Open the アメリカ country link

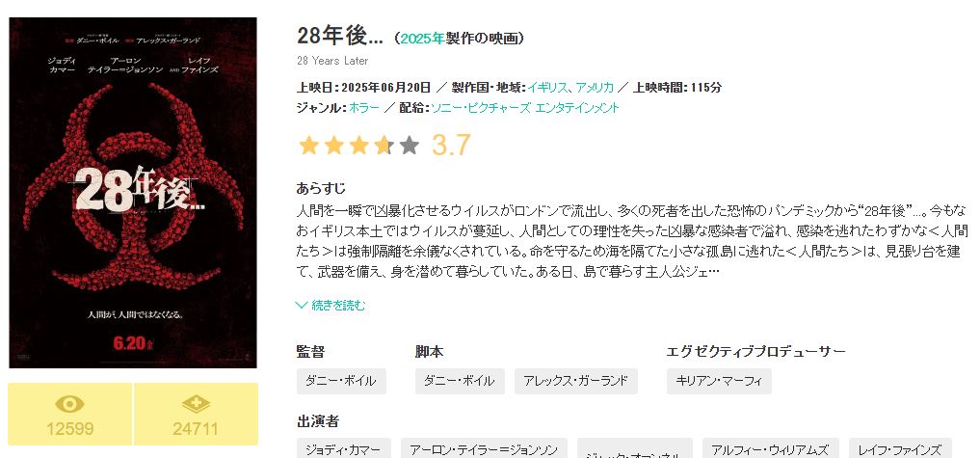click(594, 87)
